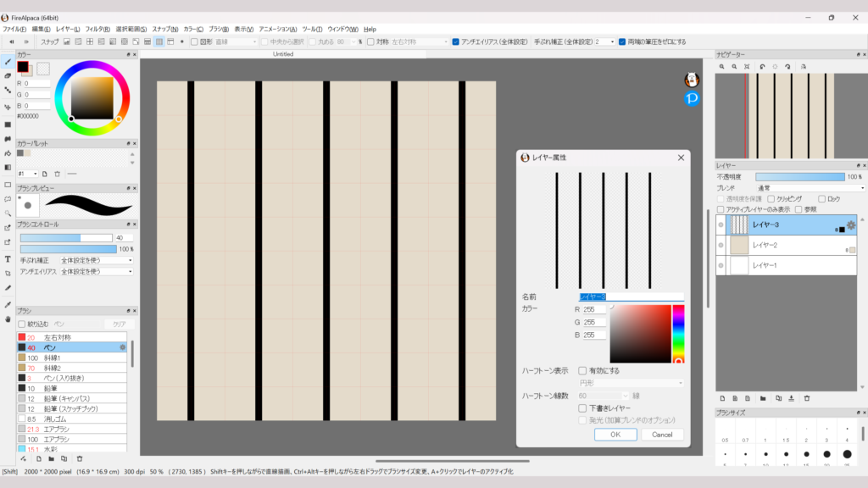The image size is (868, 488).
Task: Check the 下書きレイヤー checkbox
Action: tap(582, 408)
